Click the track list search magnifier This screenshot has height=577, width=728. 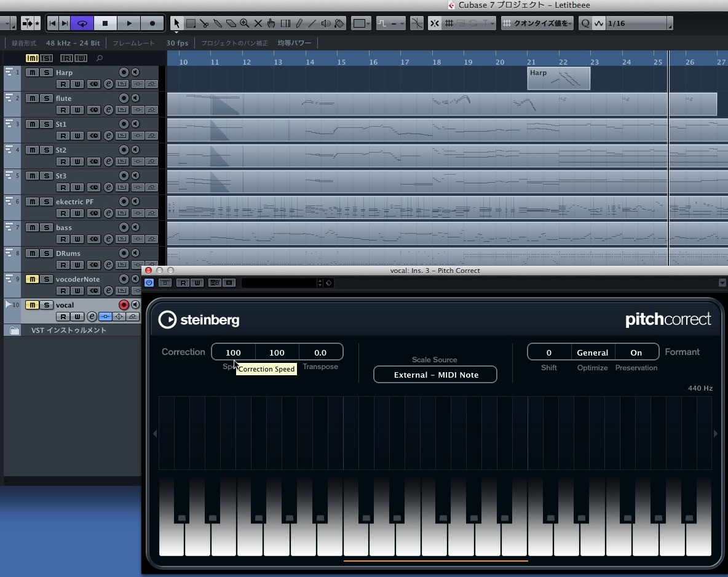point(100,58)
